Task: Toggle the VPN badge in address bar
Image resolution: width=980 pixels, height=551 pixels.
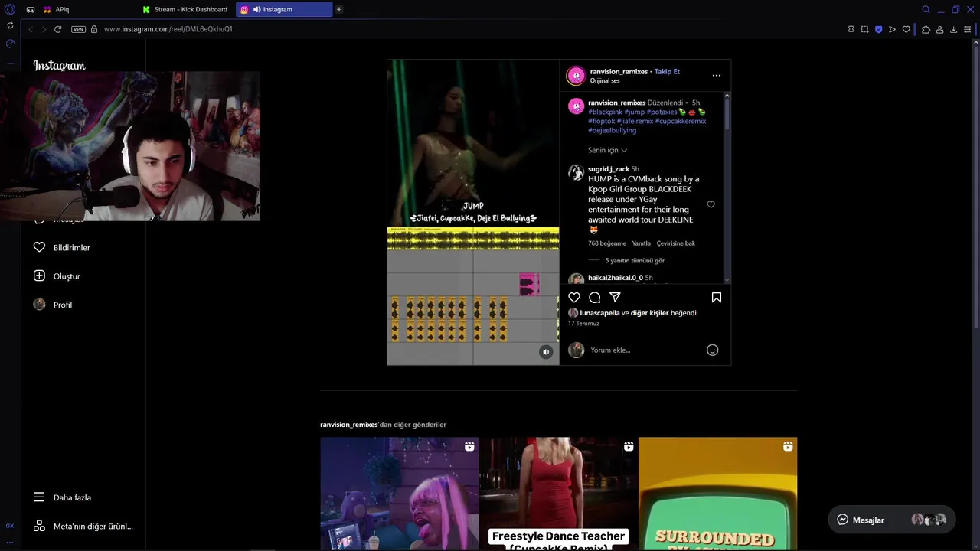Action: [78, 29]
